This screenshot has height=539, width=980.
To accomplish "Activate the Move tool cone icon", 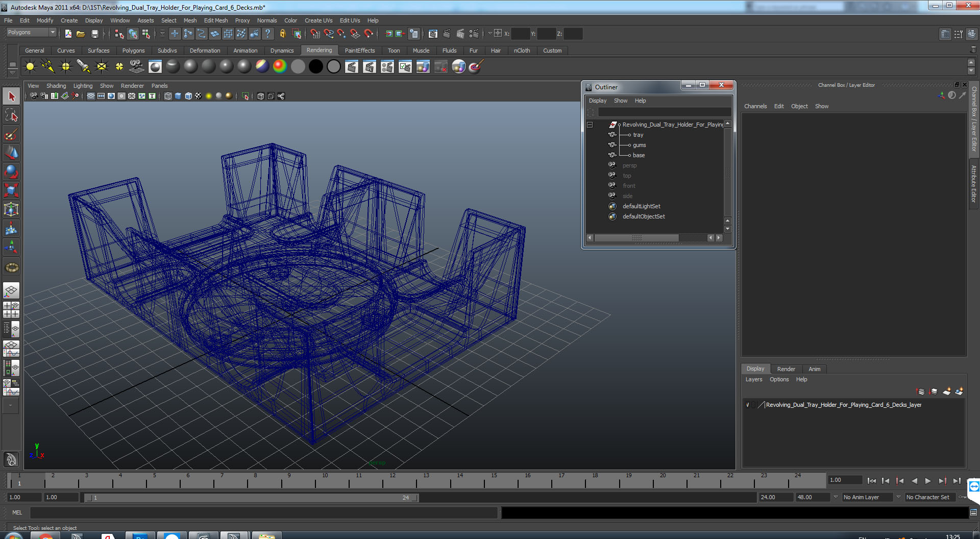I will click(11, 153).
